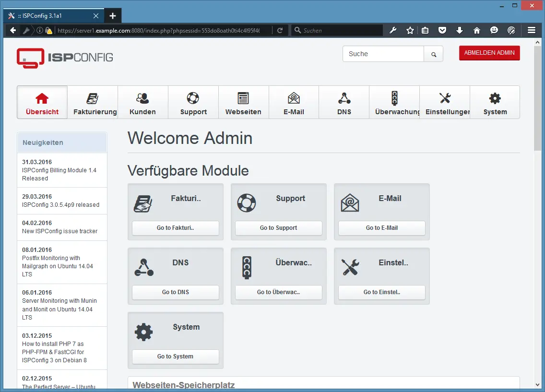Click the scrollbar down arrow
545x392 pixels.
(538, 385)
